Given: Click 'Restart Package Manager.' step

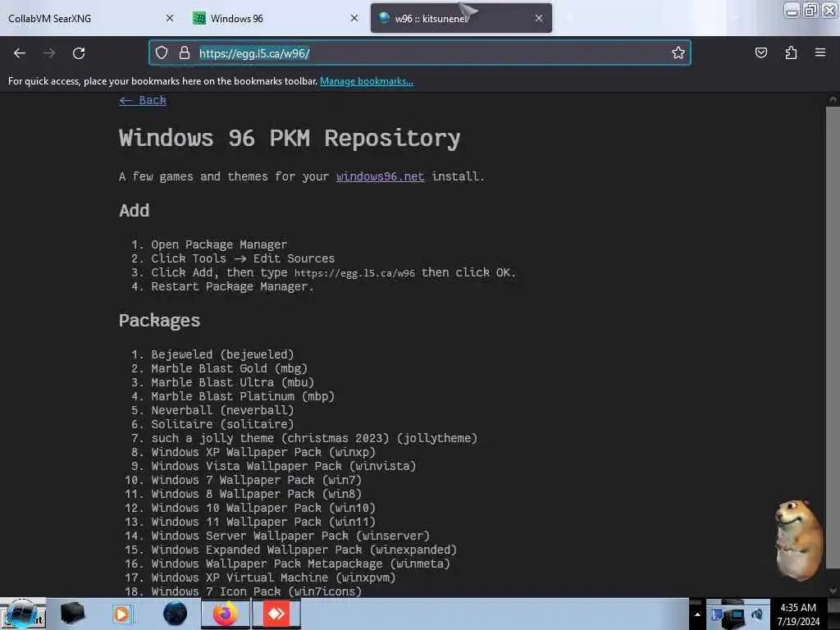Looking at the screenshot, I should coord(232,286).
